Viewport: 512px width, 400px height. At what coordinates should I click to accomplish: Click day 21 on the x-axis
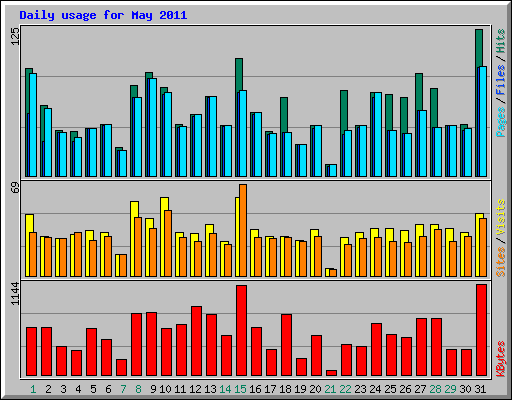click(x=330, y=389)
